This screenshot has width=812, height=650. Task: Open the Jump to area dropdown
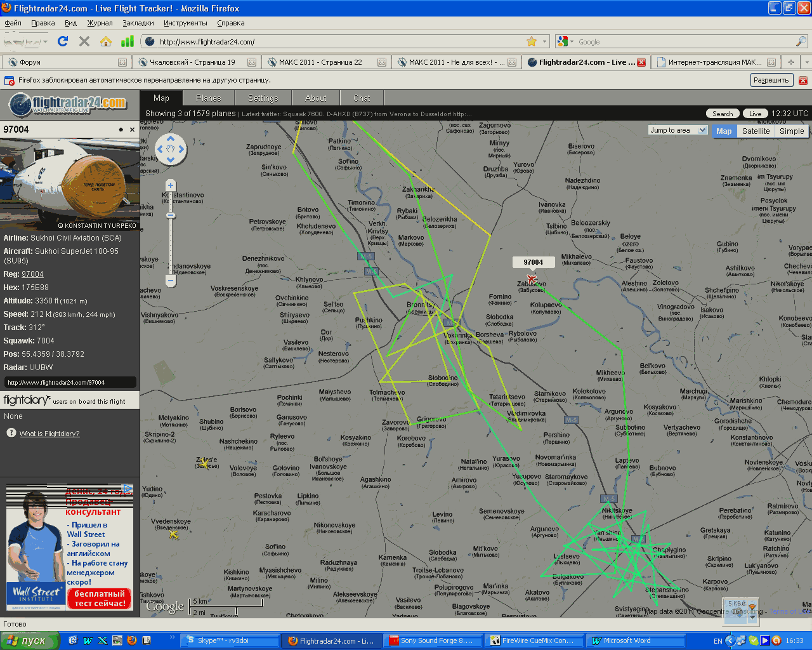pos(678,130)
